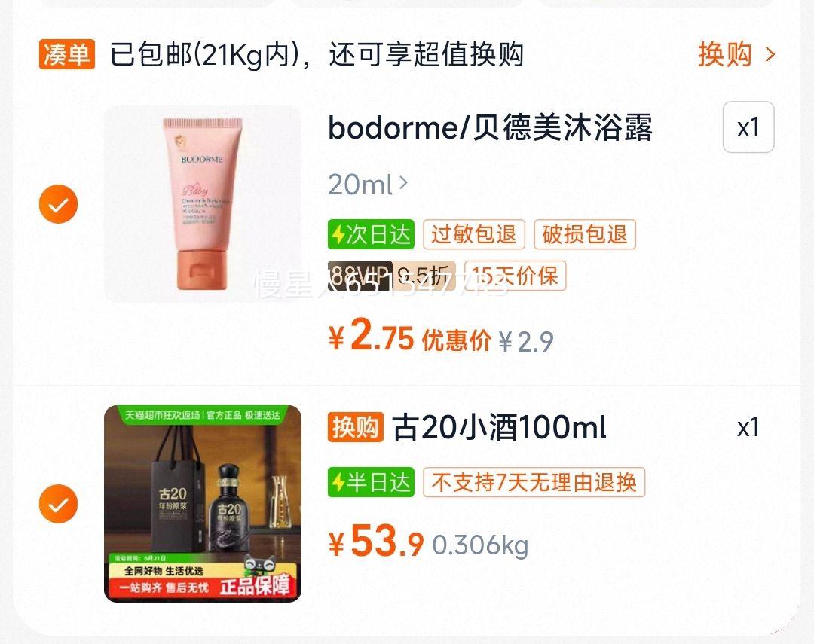
Task: Tap the green 半日达 delivery badge
Action: pos(371,482)
